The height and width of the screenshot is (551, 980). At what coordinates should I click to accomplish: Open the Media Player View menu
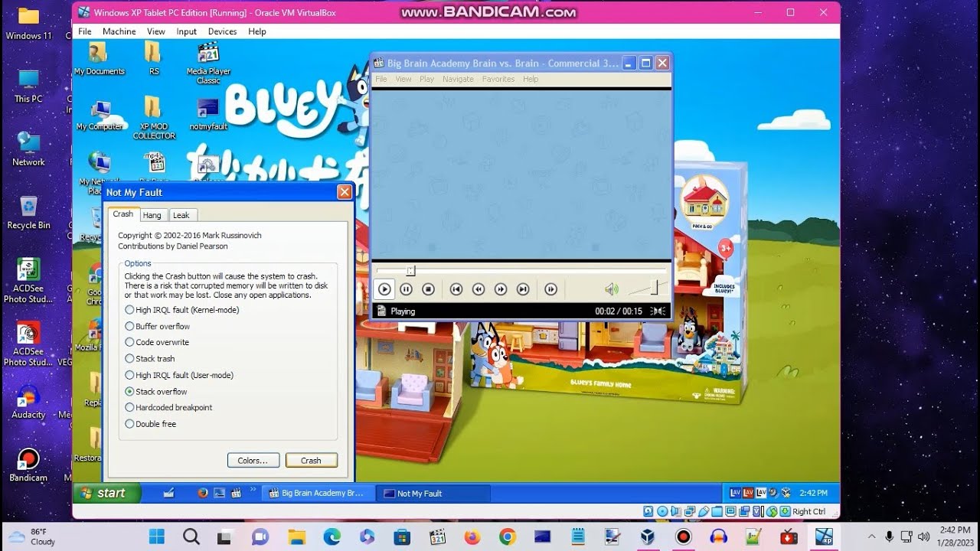point(403,79)
